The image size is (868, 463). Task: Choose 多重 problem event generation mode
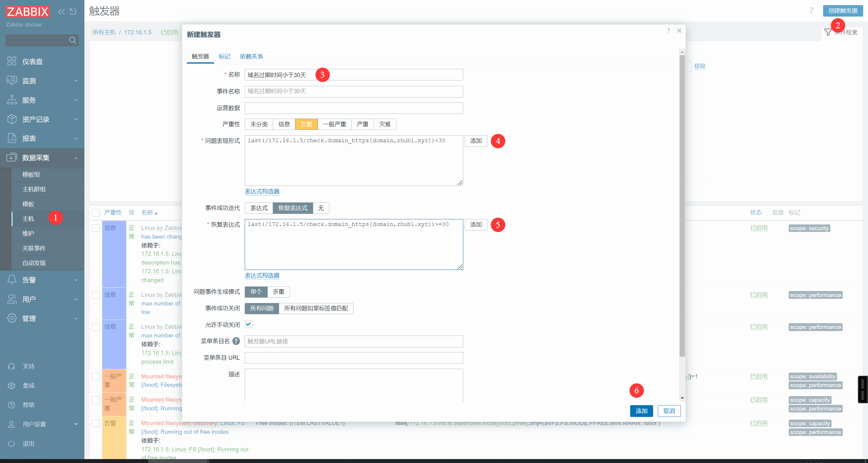[x=278, y=292]
